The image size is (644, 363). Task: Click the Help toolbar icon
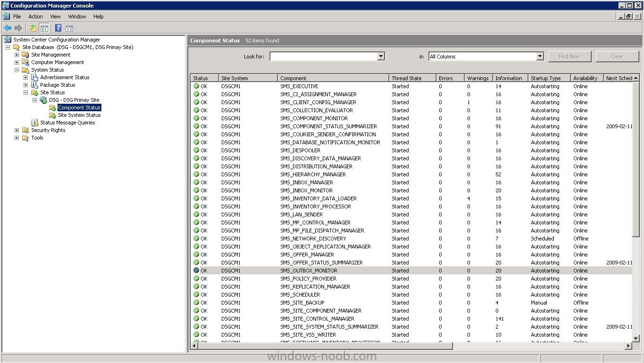coord(58,28)
